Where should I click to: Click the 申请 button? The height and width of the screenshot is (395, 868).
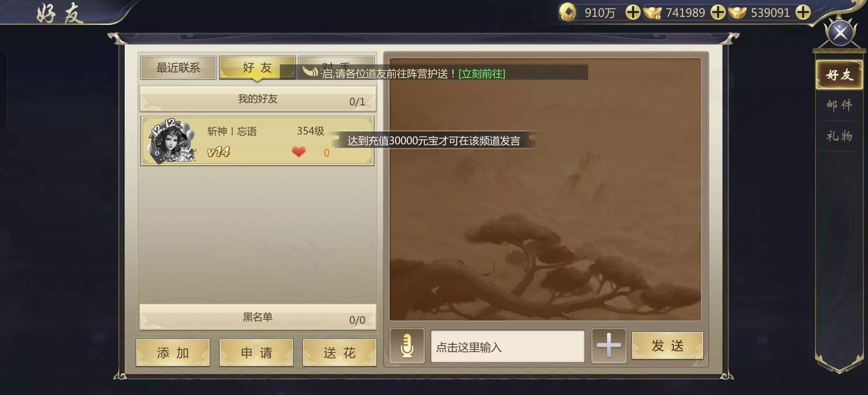(256, 353)
